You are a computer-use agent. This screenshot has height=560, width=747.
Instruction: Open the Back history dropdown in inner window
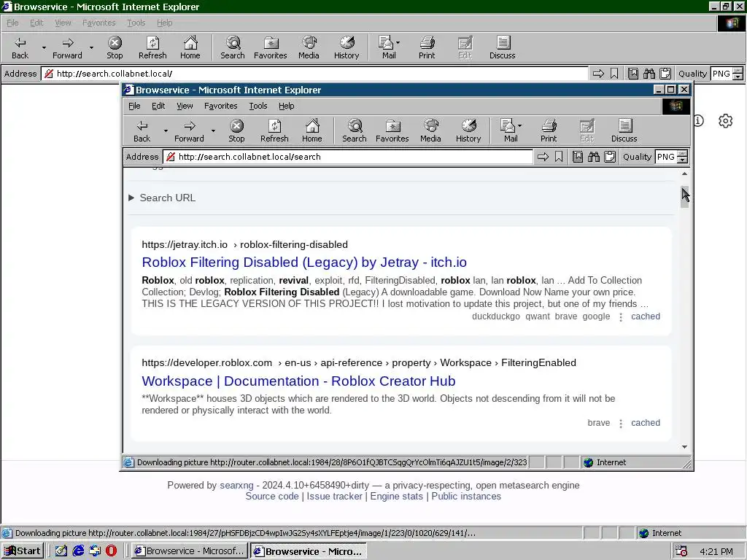click(x=166, y=131)
